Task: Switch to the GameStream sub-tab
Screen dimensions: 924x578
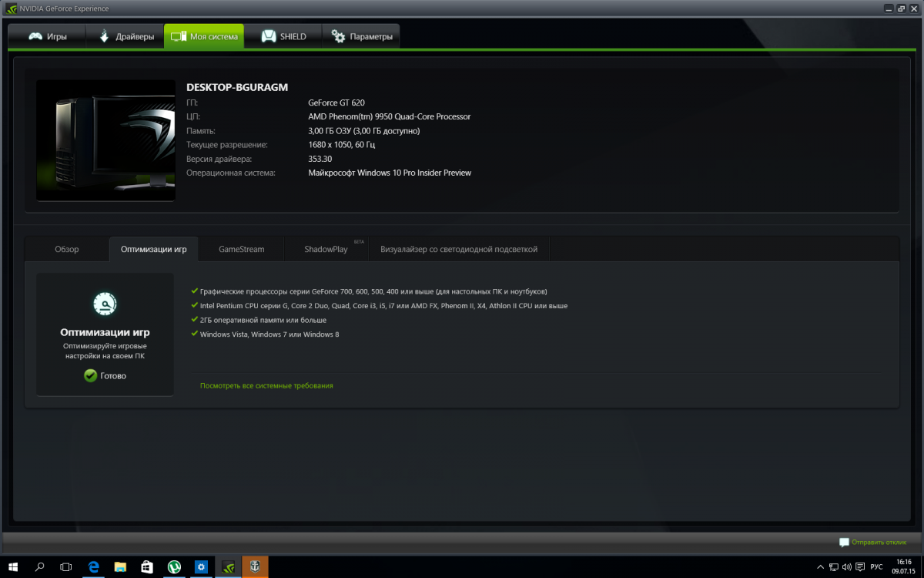Action: (x=241, y=249)
